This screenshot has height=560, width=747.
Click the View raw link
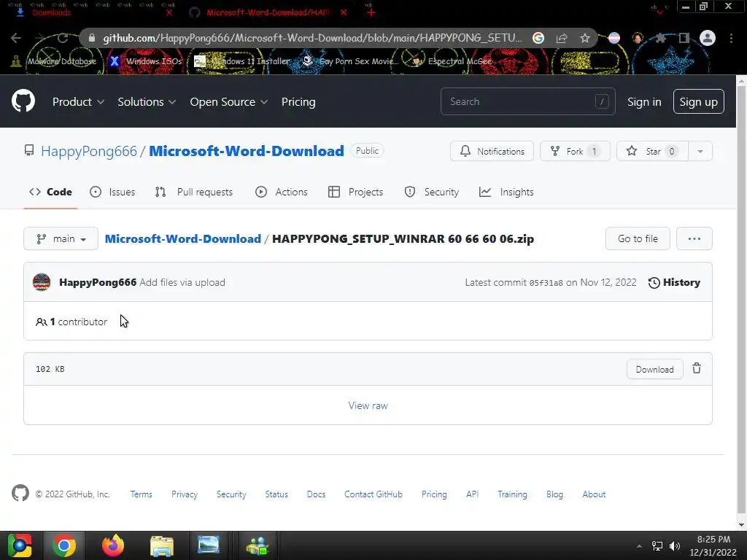click(368, 405)
